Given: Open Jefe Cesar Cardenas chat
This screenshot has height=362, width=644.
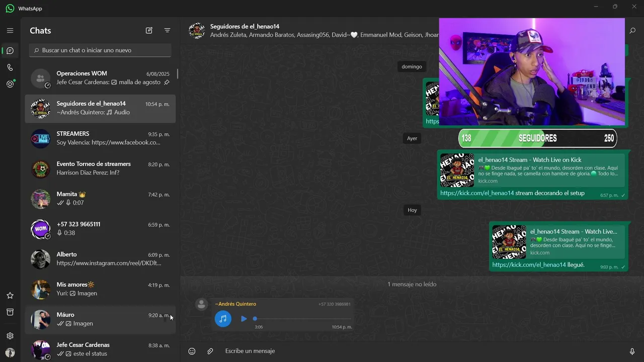Looking at the screenshot, I should (100, 348).
